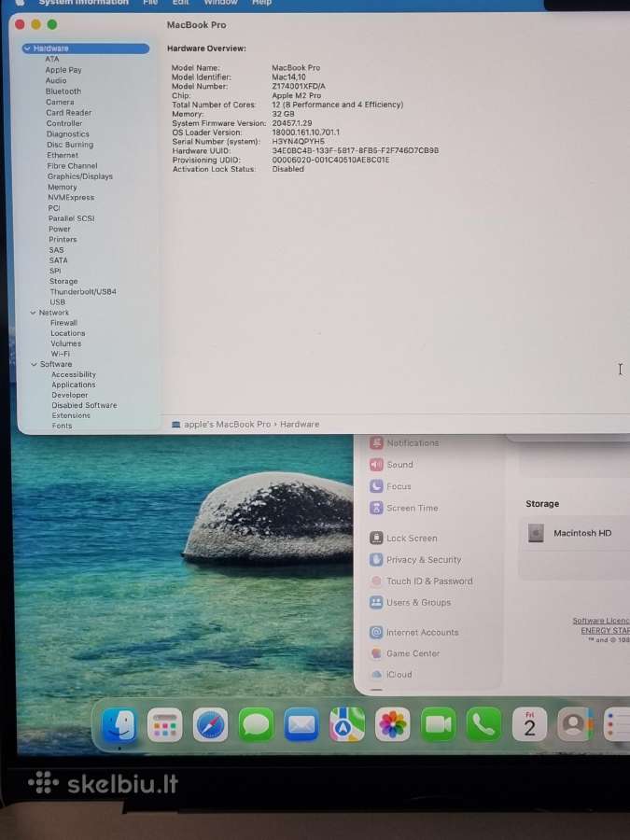Click the serial number H3YN4QPYH5
The width and height of the screenshot is (630, 840).
pyautogui.click(x=298, y=142)
